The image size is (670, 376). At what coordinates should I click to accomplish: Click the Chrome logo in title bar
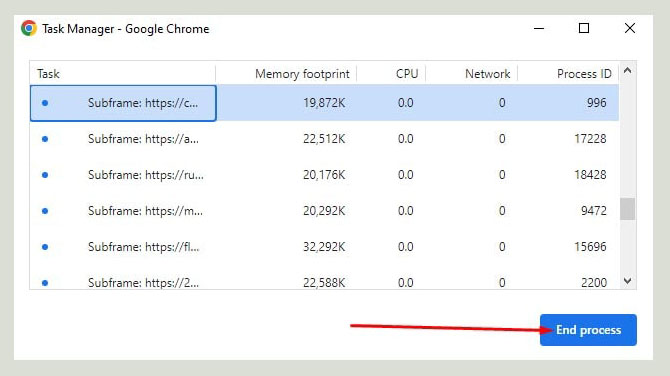(x=29, y=28)
